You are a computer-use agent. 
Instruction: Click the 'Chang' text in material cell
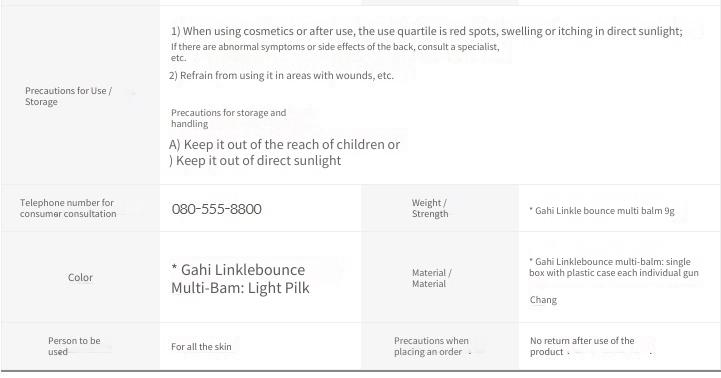tap(543, 300)
